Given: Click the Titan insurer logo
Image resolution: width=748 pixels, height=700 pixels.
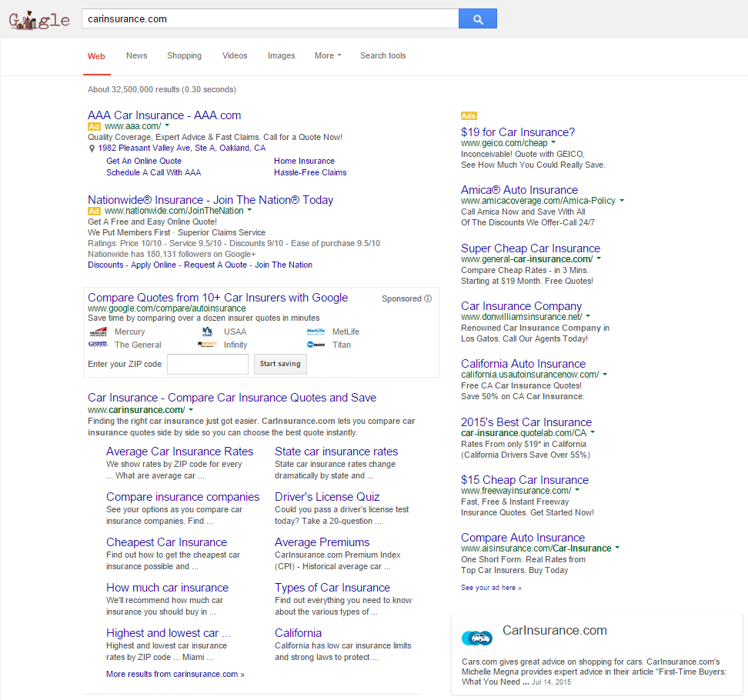Looking at the screenshot, I should pyautogui.click(x=316, y=345).
